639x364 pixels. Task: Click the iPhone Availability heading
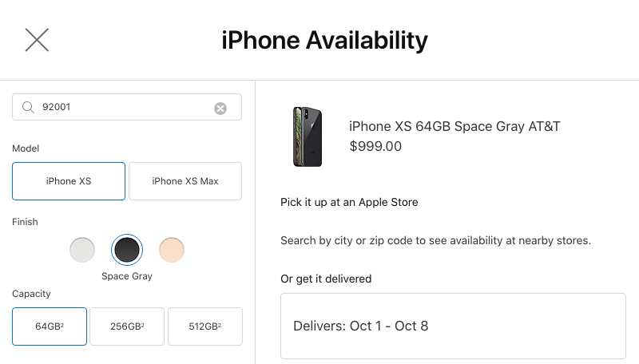pyautogui.click(x=324, y=40)
